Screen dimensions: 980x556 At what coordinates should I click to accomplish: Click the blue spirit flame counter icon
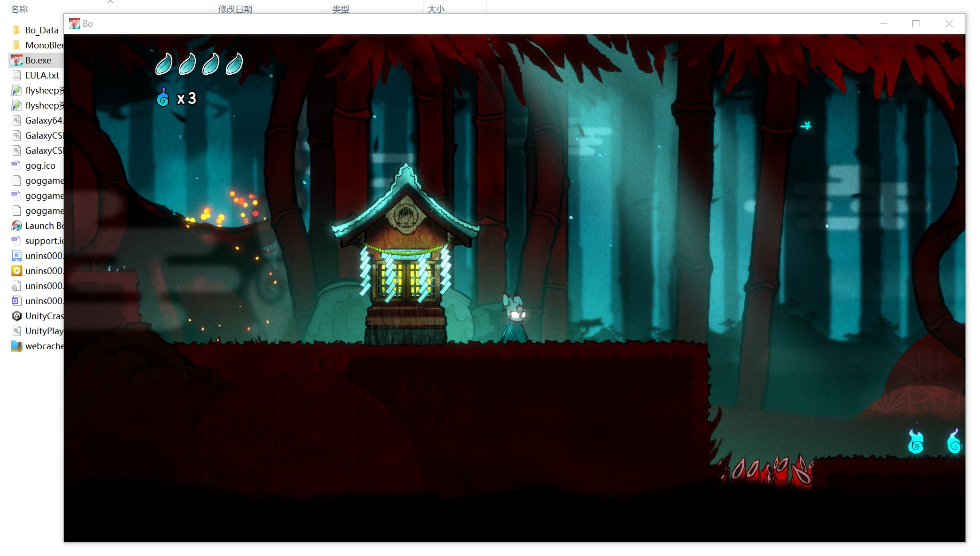point(162,98)
